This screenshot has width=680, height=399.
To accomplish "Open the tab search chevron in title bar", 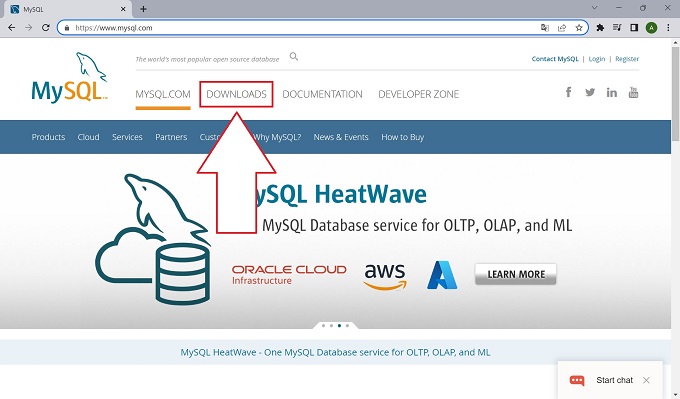I will coord(595,8).
